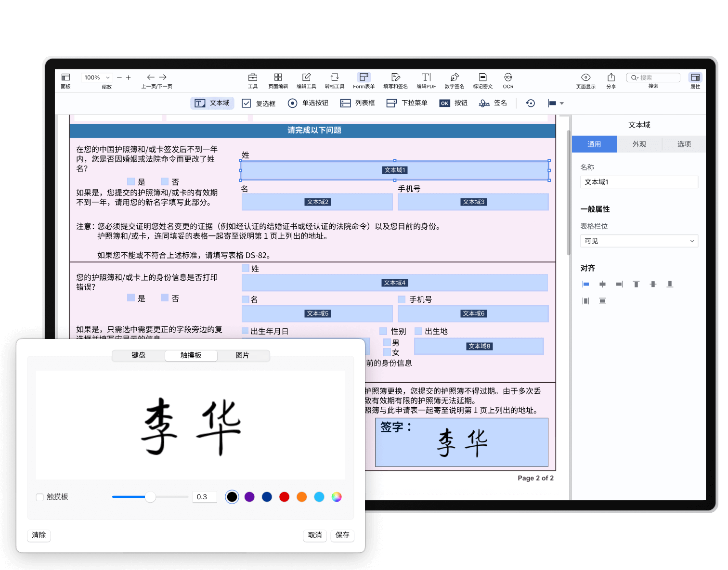This screenshot has width=728, height=570.
Task: Choose the red ink color swatch
Action: [284, 497]
